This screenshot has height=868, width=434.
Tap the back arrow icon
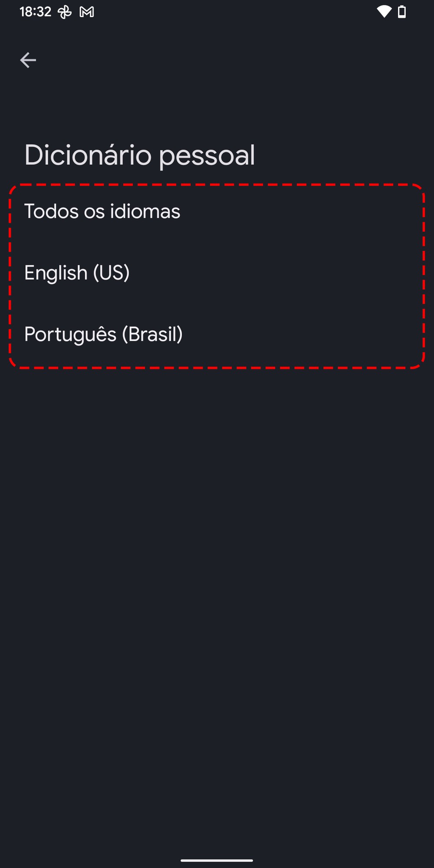[28, 60]
